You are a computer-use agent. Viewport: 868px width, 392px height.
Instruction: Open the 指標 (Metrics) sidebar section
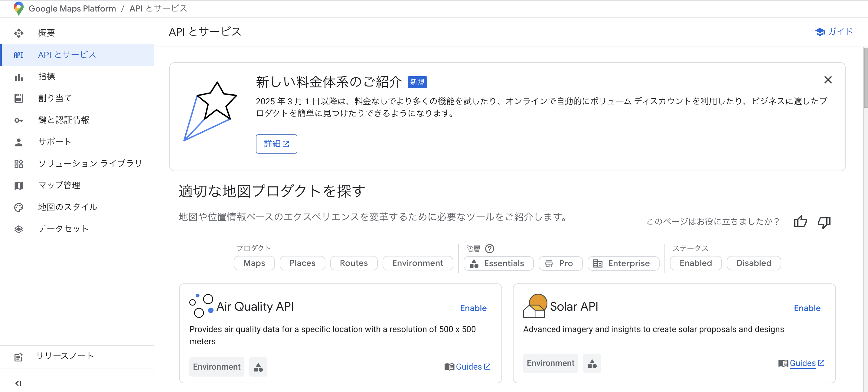click(47, 77)
